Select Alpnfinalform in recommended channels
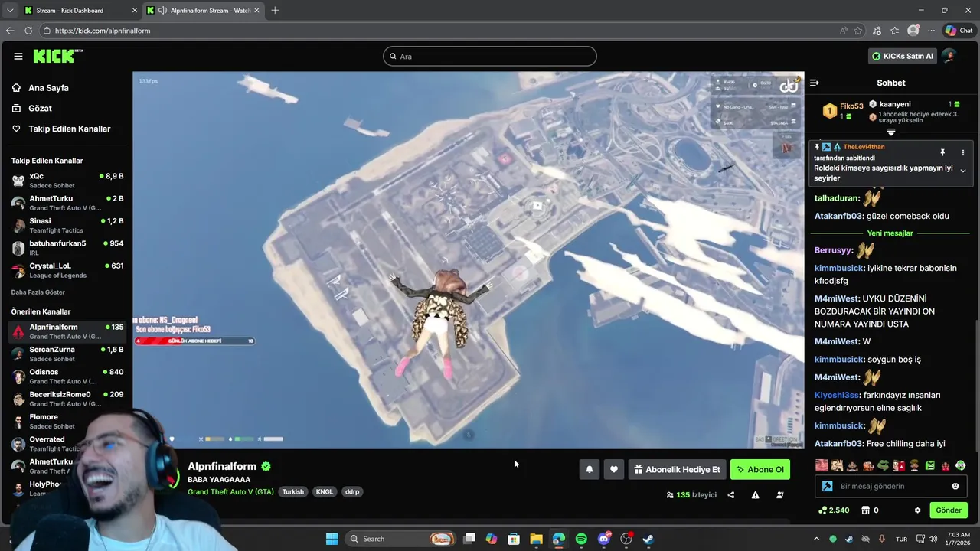Viewport: 980px width, 551px height. pos(67,331)
